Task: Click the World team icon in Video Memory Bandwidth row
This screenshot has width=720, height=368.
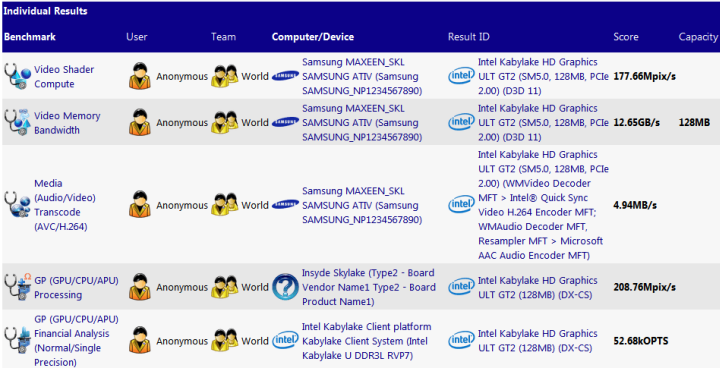Action: (x=225, y=123)
